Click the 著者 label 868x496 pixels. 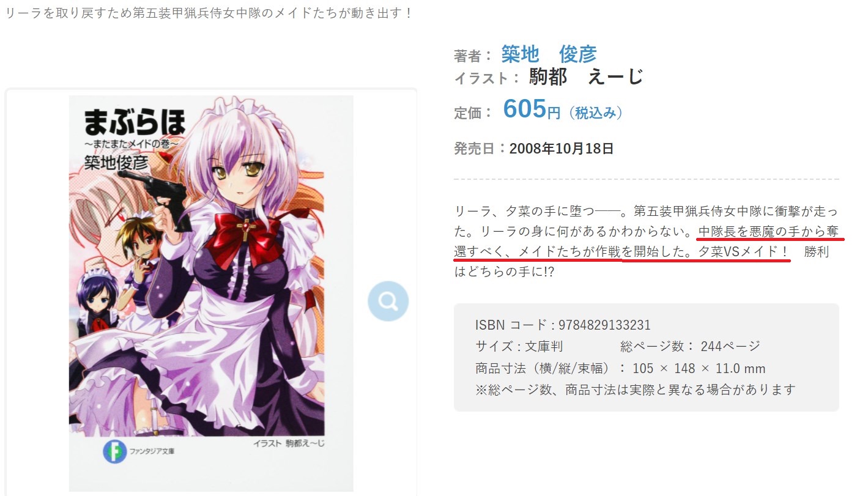coord(473,56)
